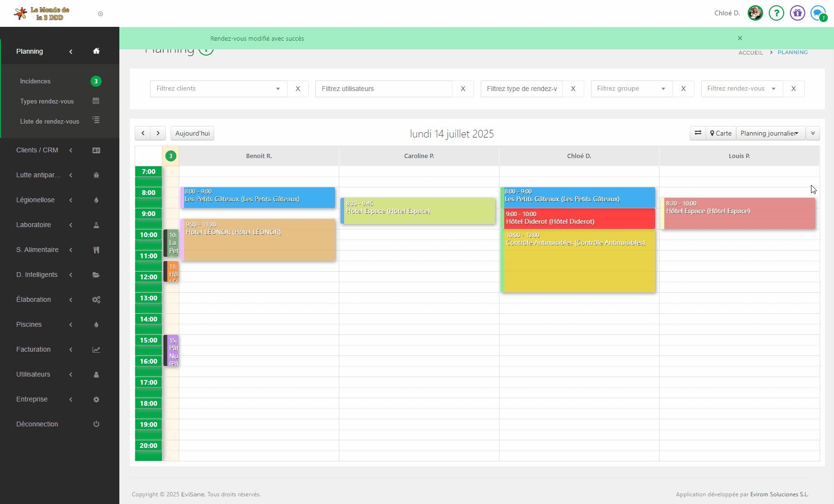Viewport: 834px width, 504px height.
Task: Open red Hôtel Diderot appointment block
Action: point(578,218)
